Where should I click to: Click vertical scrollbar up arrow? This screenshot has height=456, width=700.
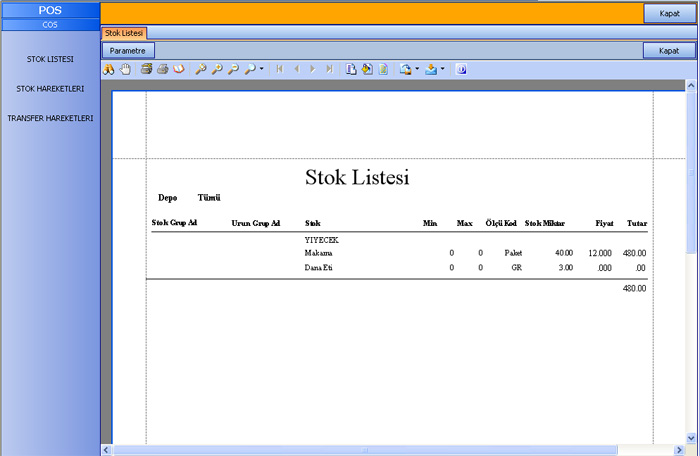point(691,85)
